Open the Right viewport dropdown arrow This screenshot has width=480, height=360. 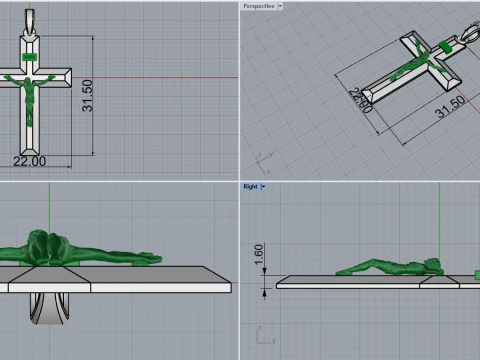[263, 187]
